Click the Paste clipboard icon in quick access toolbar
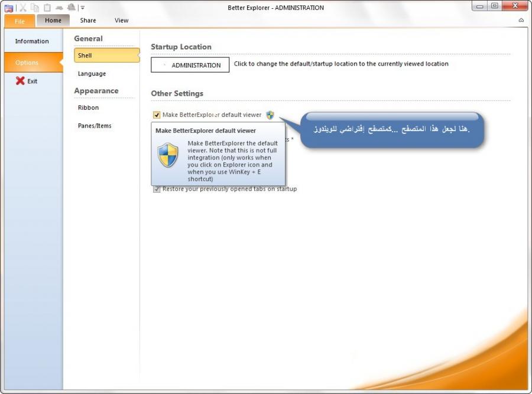The image size is (532, 394). click(47, 8)
